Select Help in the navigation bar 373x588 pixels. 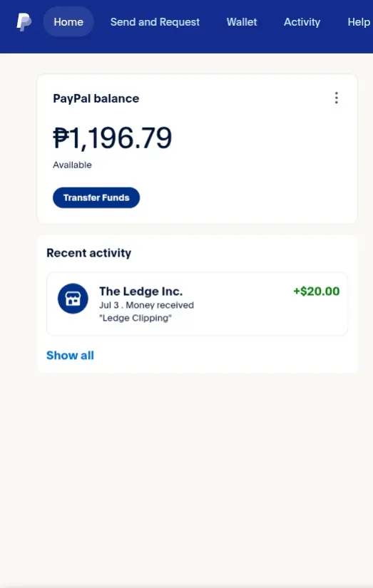359,22
